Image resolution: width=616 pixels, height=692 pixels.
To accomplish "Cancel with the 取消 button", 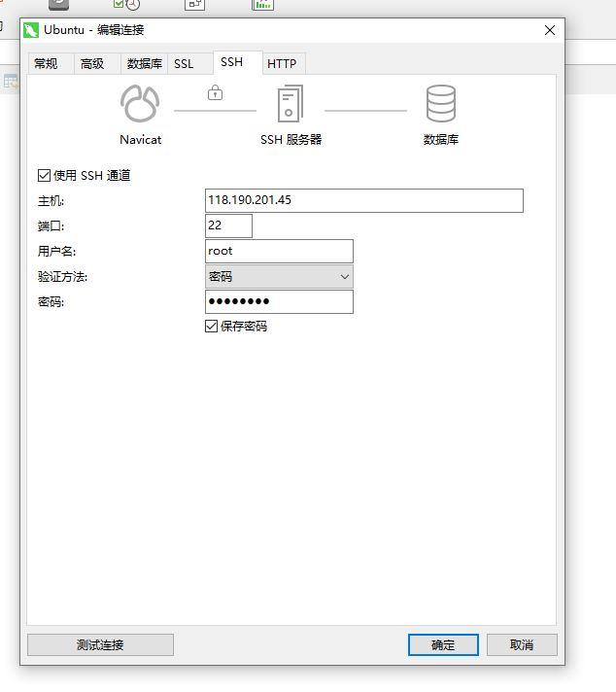I will (522, 644).
